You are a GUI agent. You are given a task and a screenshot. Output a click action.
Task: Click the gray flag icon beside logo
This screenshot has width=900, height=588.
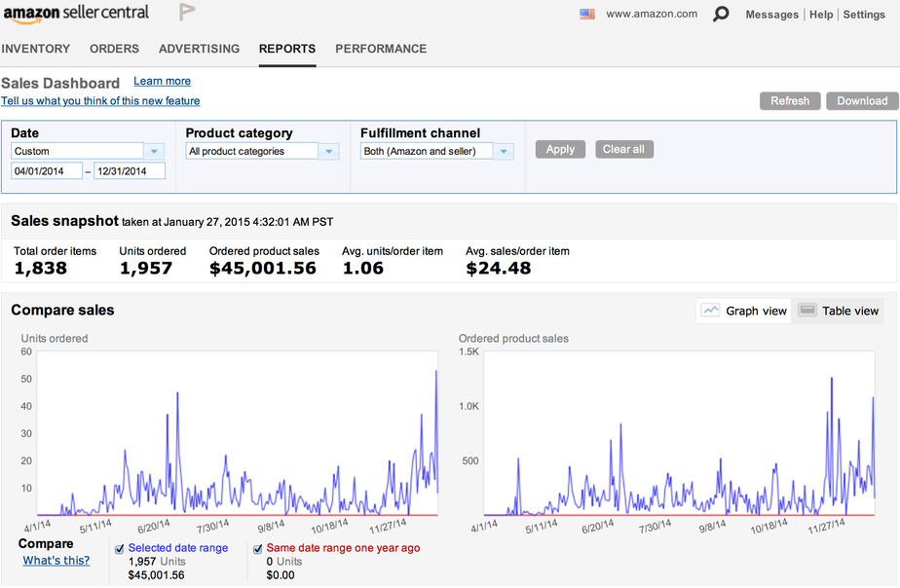pyautogui.click(x=186, y=13)
